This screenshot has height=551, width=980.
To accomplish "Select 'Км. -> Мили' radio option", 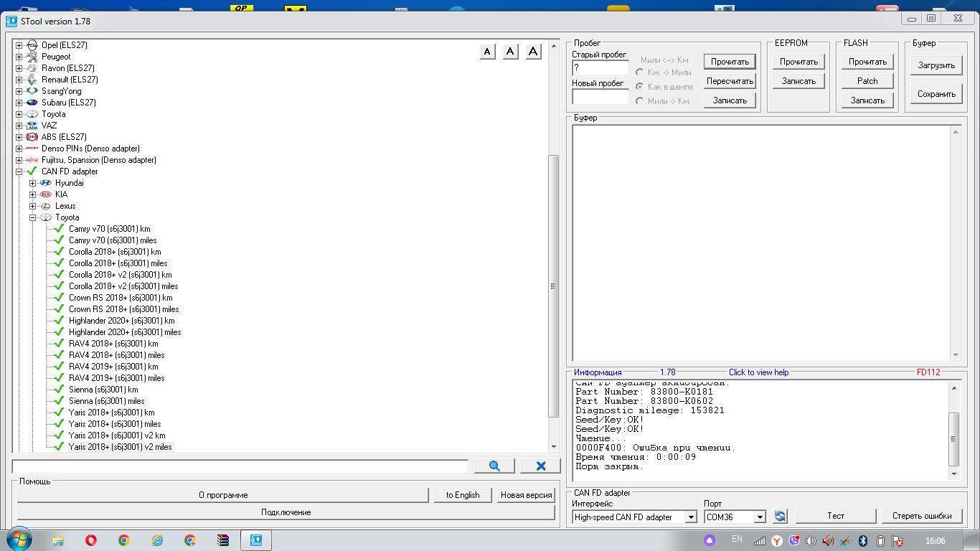I will pos(639,72).
